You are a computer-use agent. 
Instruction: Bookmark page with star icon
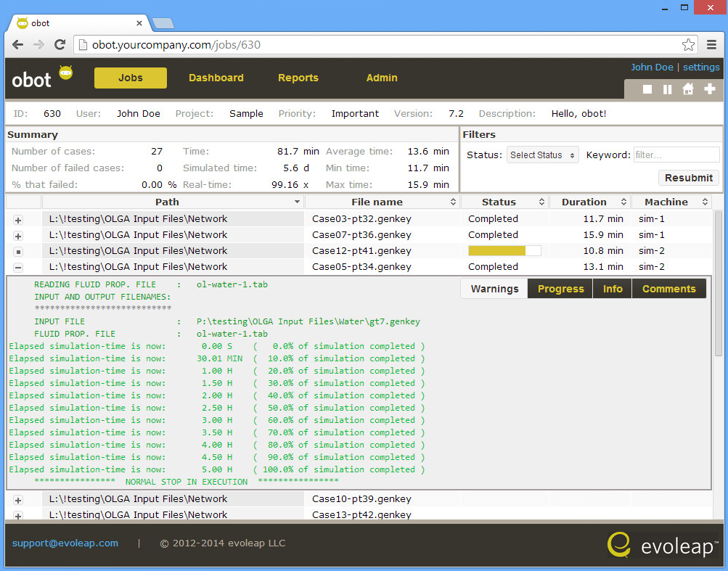pos(688,45)
